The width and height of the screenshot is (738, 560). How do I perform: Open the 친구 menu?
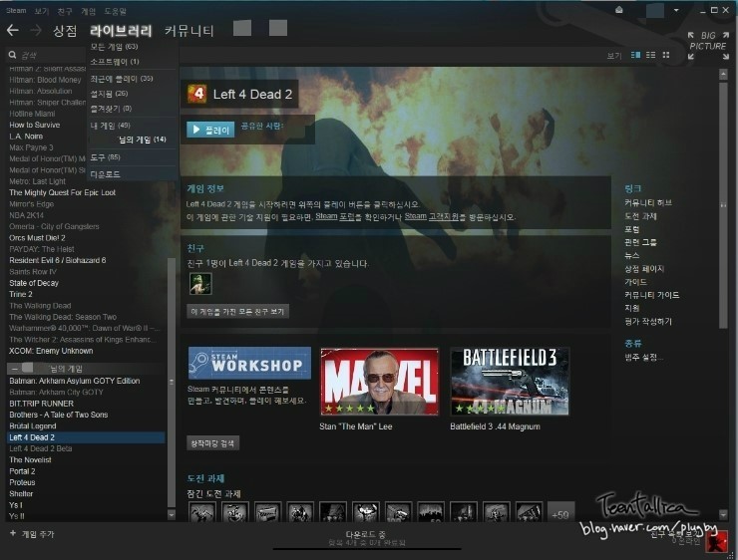point(65,11)
